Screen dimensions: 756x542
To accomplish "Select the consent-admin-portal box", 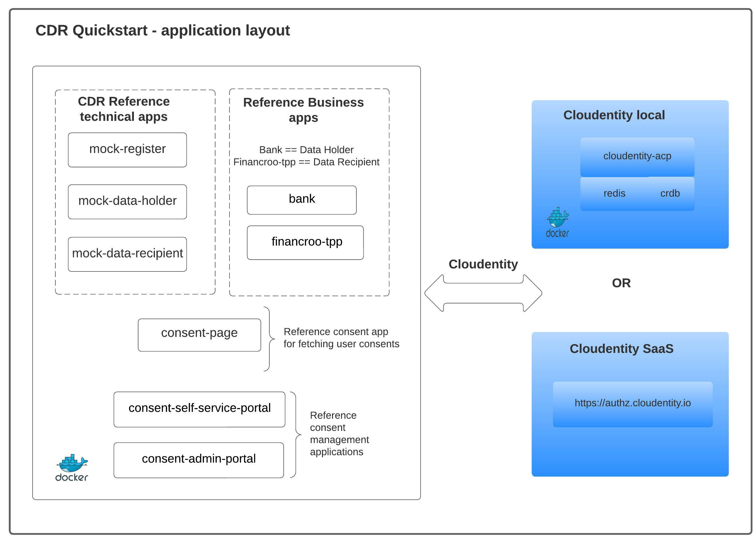I will 199,460.
